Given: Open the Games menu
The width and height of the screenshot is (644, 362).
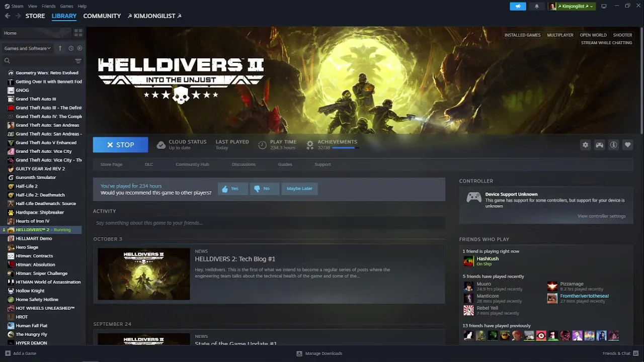Looking at the screenshot, I should (66, 6).
